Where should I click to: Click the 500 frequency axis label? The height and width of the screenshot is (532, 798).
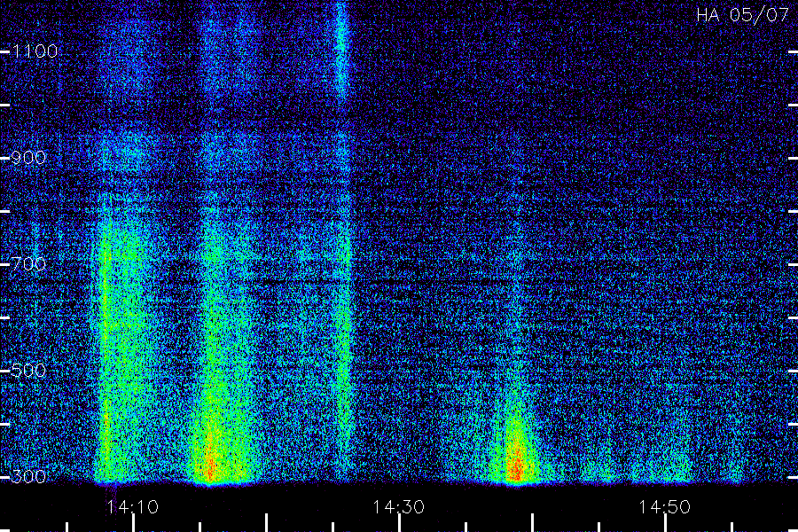coord(28,370)
